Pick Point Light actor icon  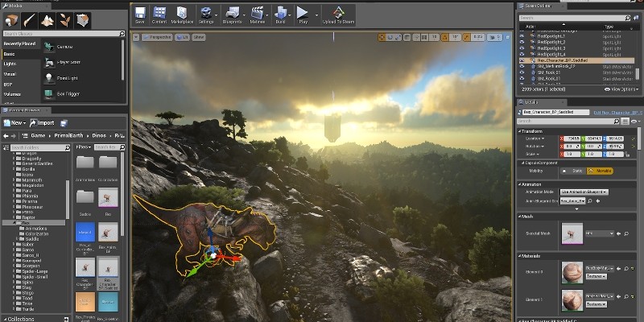49,78
